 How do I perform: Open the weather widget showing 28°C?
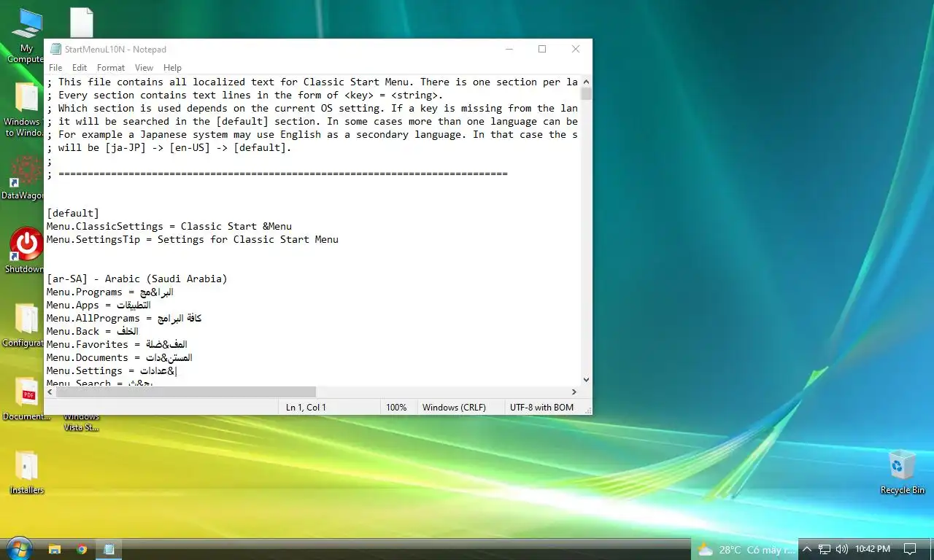pos(744,550)
